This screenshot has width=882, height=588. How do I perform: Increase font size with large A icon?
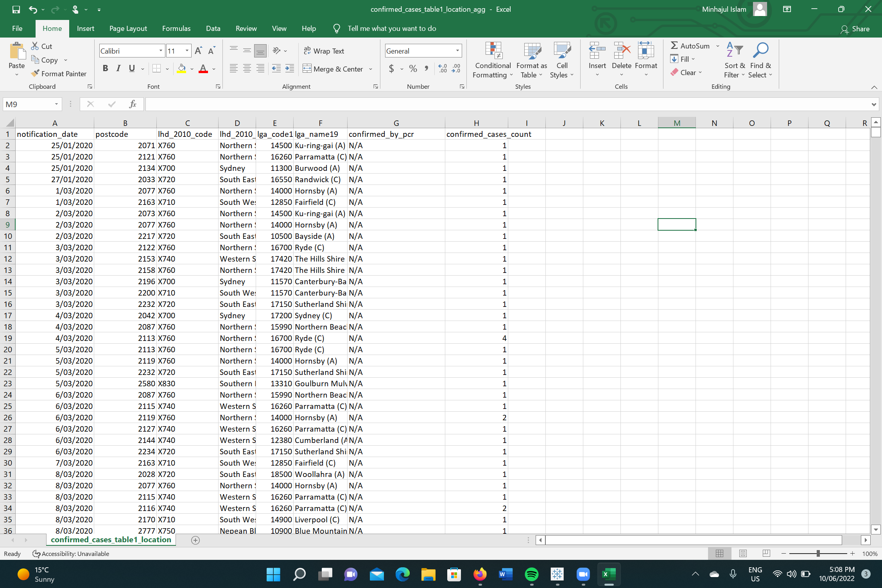coord(199,51)
